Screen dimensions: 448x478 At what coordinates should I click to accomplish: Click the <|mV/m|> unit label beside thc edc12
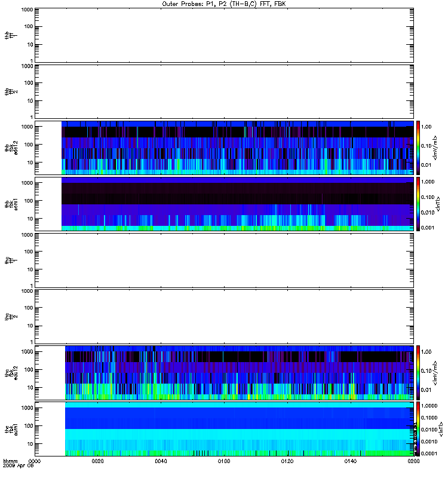435,373
